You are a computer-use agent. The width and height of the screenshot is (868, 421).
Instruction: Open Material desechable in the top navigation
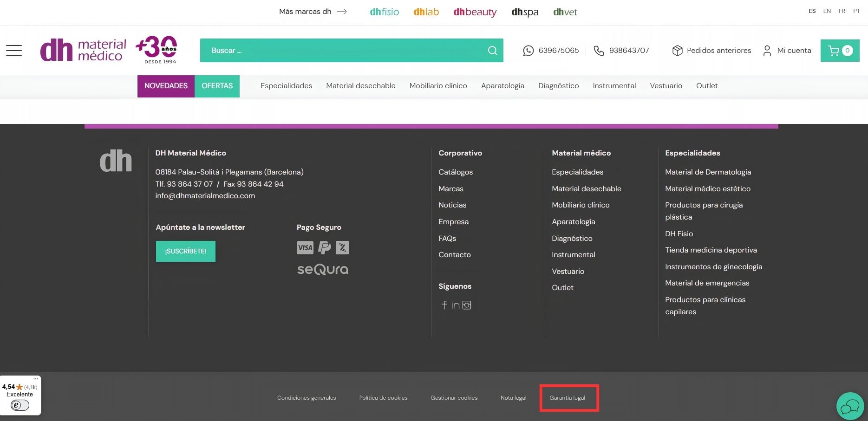click(x=361, y=86)
